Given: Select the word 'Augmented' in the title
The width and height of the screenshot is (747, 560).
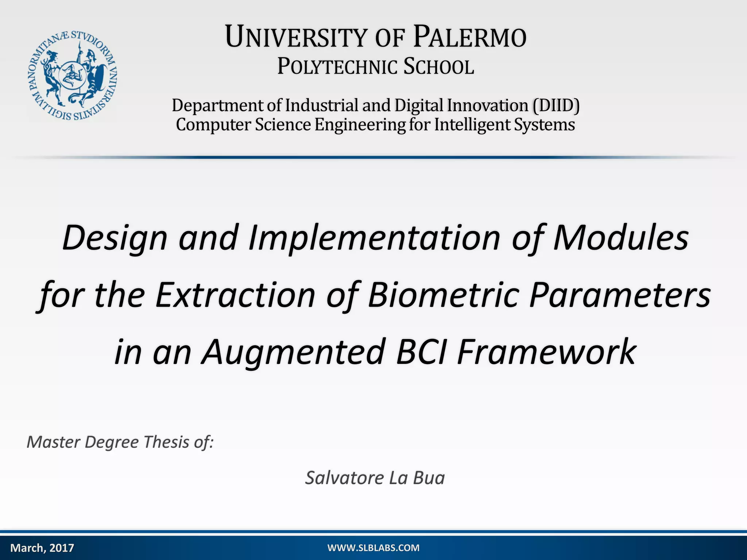Looking at the screenshot, I should tap(293, 351).
